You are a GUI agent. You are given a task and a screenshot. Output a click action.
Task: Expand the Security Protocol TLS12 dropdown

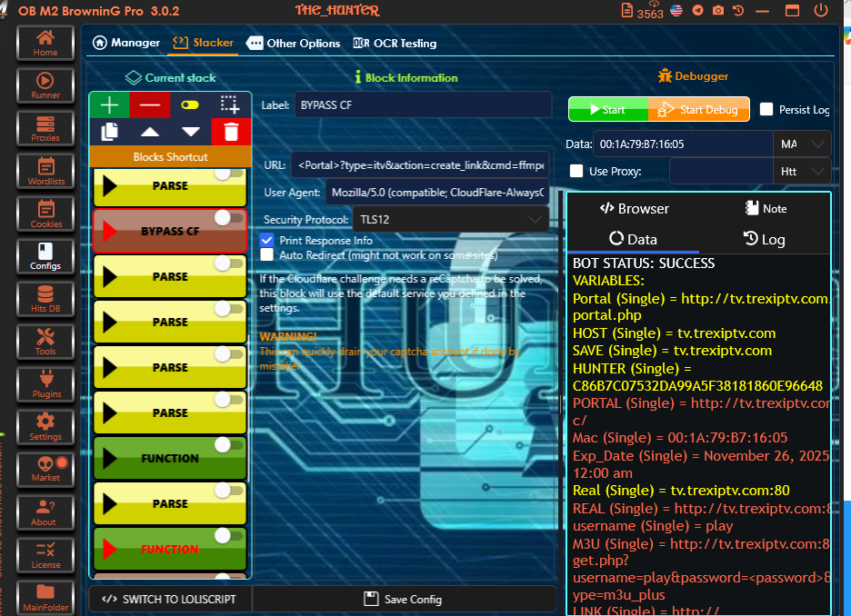534,220
